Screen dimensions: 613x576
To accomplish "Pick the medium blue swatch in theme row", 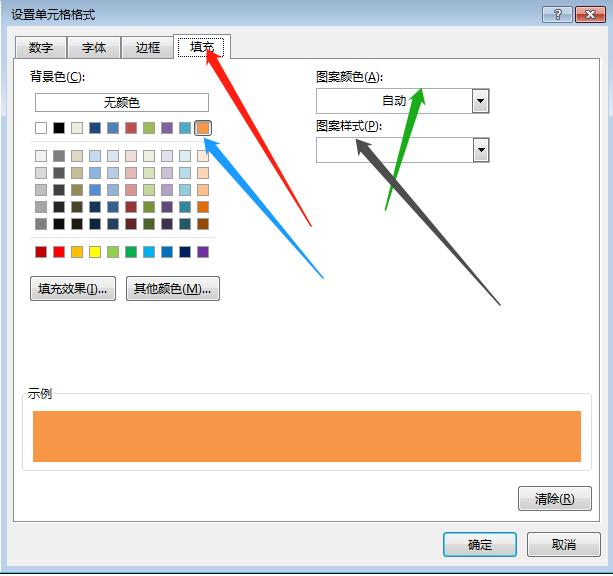I will click(113, 128).
